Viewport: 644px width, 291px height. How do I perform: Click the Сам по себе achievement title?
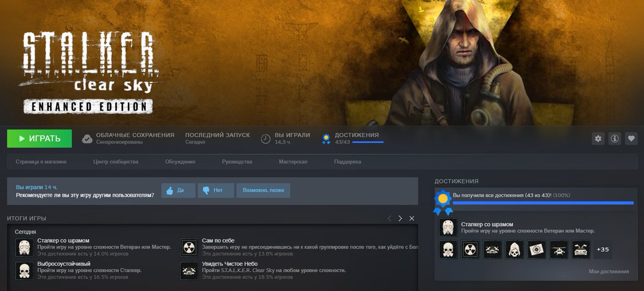click(x=218, y=240)
